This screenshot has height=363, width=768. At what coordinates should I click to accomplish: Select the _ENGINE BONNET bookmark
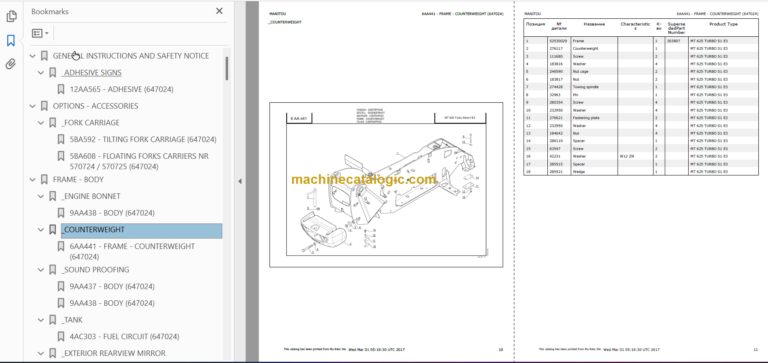tap(91, 196)
